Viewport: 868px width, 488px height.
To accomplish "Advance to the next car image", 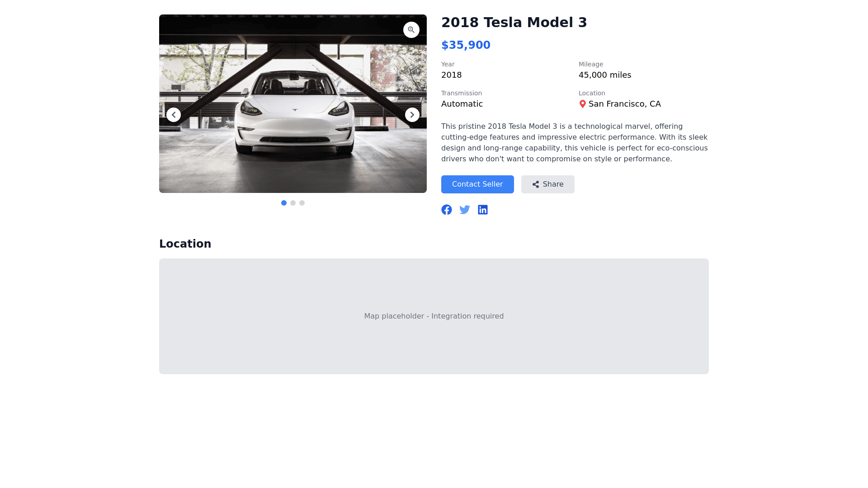I will [412, 115].
